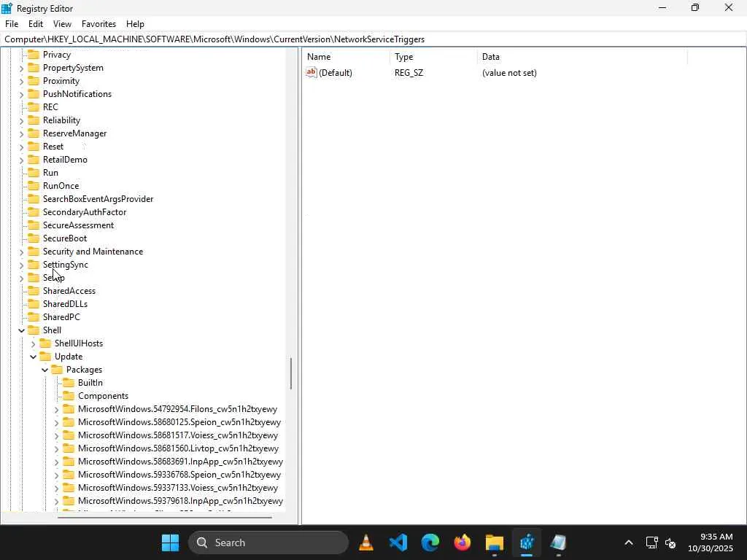The image size is (747, 560).
Task: Open the File menu
Action: point(12,24)
